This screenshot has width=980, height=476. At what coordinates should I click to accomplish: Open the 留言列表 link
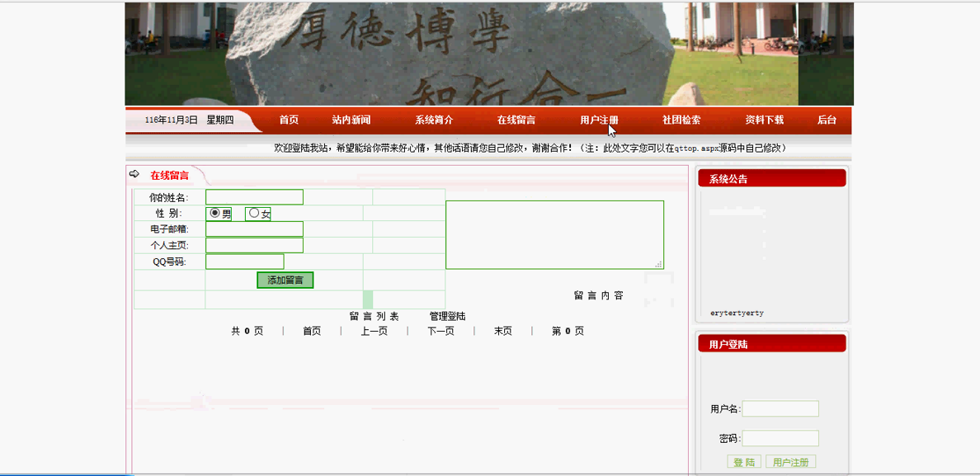click(374, 316)
